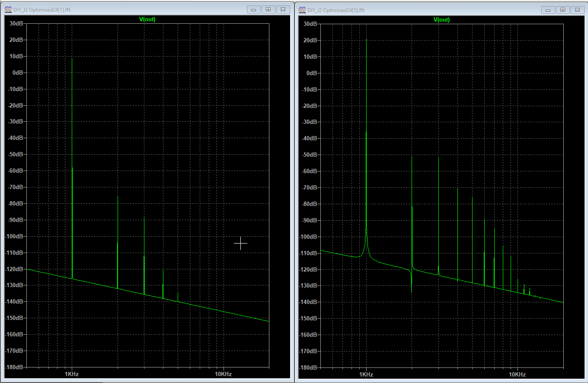Screen dimensions: 588x383
Task: Click the -50dB axis label in the [5].fft plot
Action: 310,155
